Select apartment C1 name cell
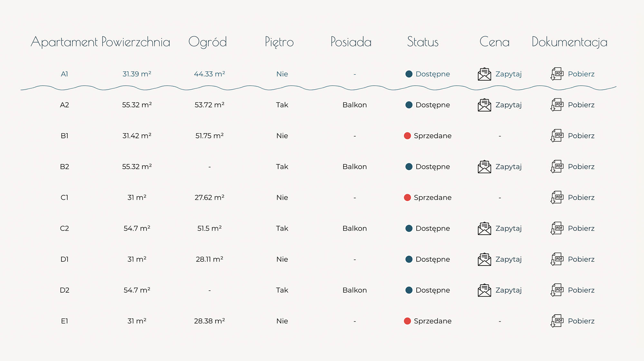The height and width of the screenshot is (361, 644). pyautogui.click(x=64, y=198)
